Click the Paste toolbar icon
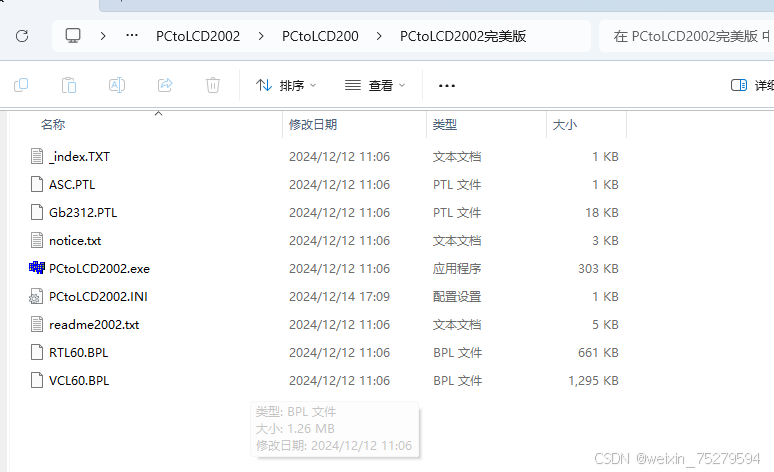The image size is (774, 472). [x=69, y=85]
